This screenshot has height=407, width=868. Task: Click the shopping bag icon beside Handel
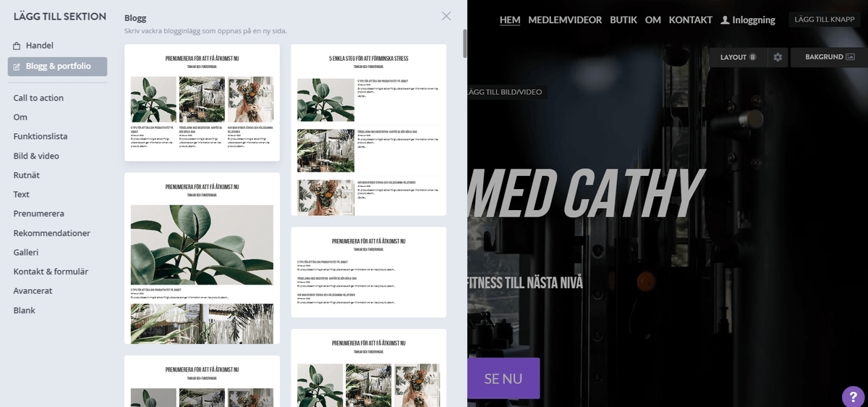click(x=17, y=46)
